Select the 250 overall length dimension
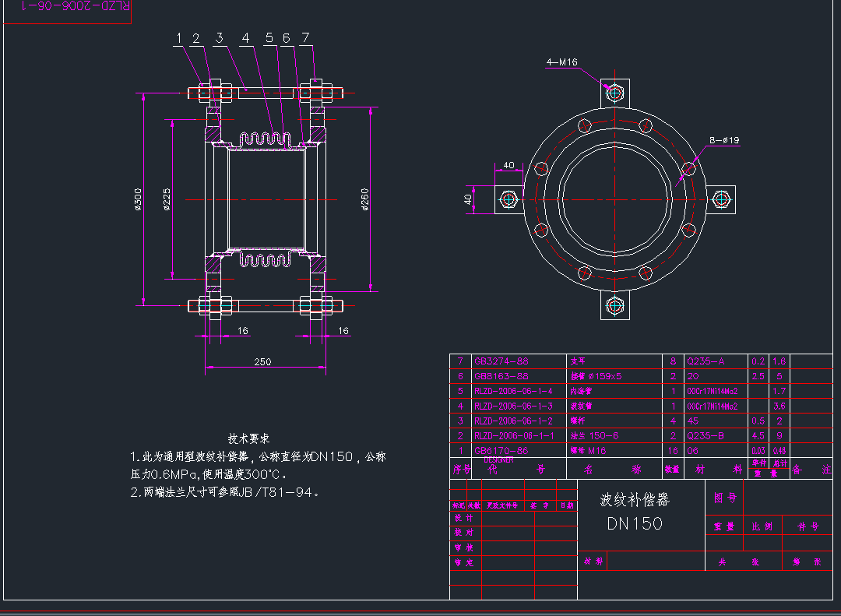The height and width of the screenshot is (616, 841). pyautogui.click(x=262, y=361)
